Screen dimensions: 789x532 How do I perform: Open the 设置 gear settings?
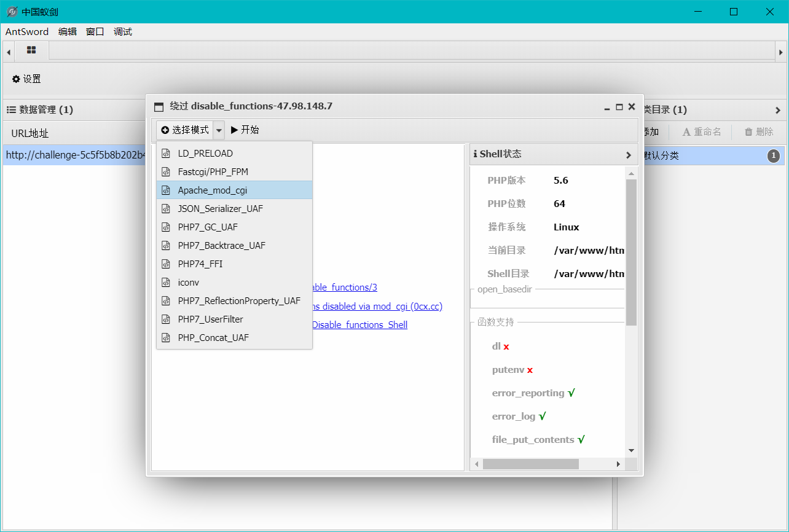(26, 79)
